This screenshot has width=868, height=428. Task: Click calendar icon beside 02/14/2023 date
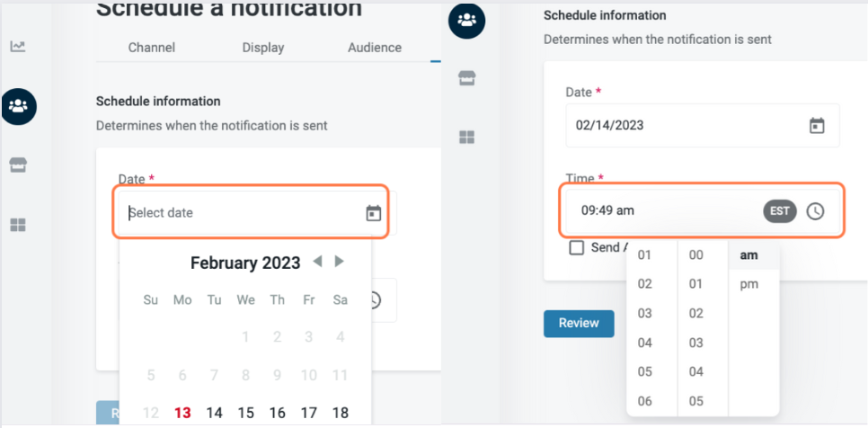pyautogui.click(x=817, y=125)
